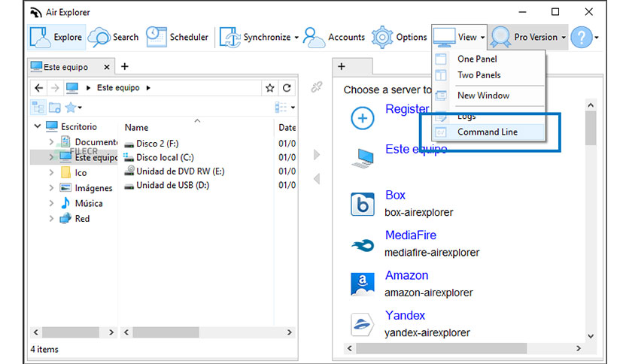This screenshot has height=364, width=629.
Task: Collapse the Escritorio tree node
Action: 38,126
